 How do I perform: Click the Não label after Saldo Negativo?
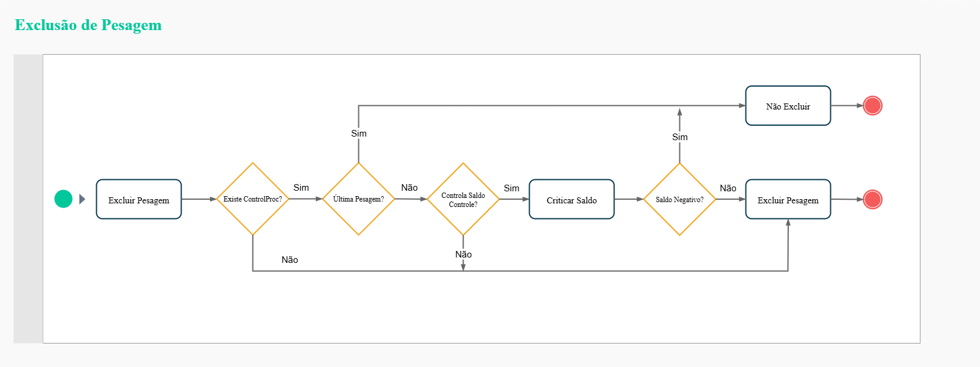tap(728, 188)
